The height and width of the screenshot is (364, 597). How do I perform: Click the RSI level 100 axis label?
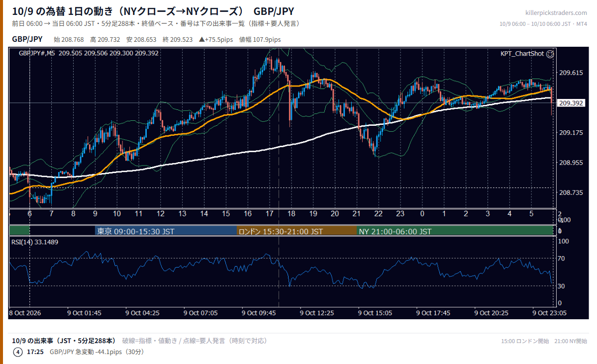[564, 241]
